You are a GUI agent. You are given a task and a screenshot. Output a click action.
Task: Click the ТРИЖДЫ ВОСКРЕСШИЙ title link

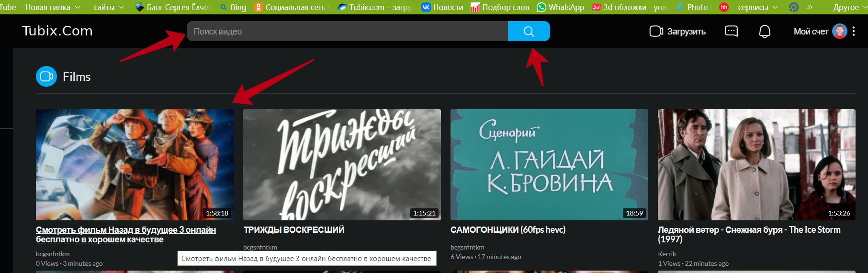click(294, 230)
